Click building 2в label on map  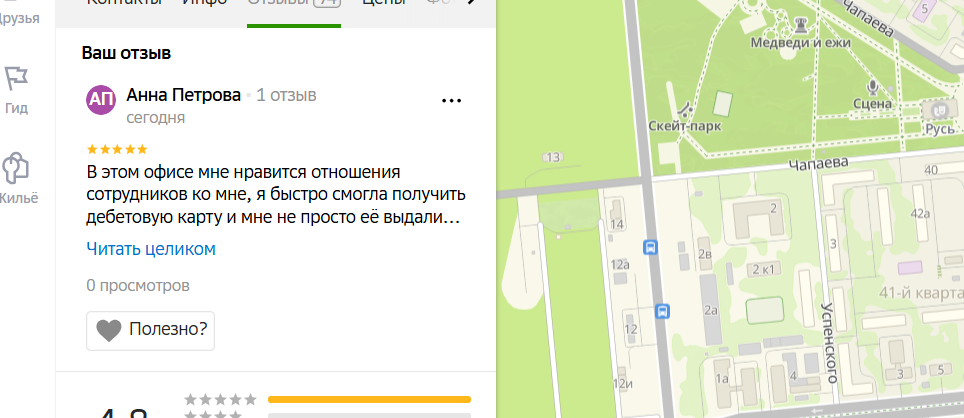705,253
